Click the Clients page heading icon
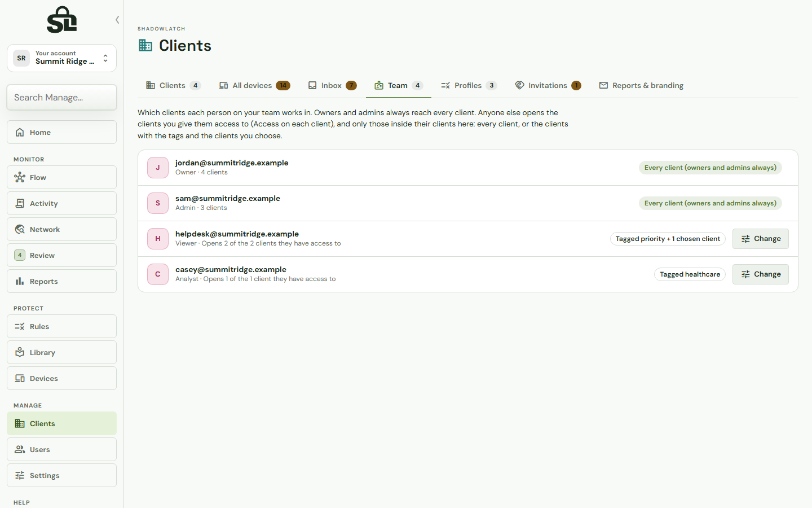812x508 pixels. click(145, 45)
